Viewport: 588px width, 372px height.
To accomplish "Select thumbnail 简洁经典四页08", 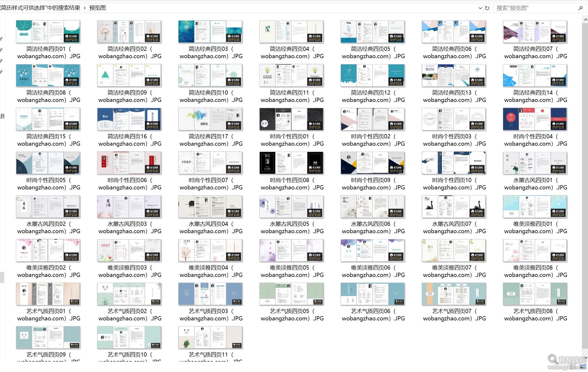I will 48,75.
